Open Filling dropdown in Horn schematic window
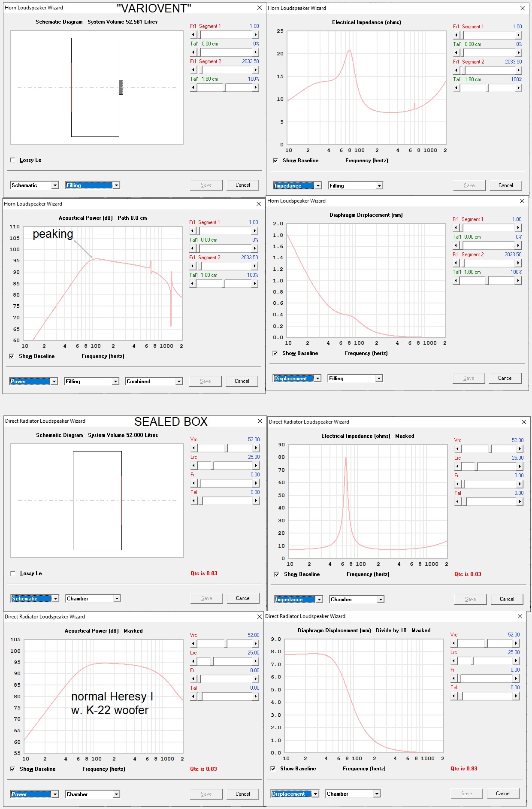Viewport: 532px width, 809px height. [92, 185]
